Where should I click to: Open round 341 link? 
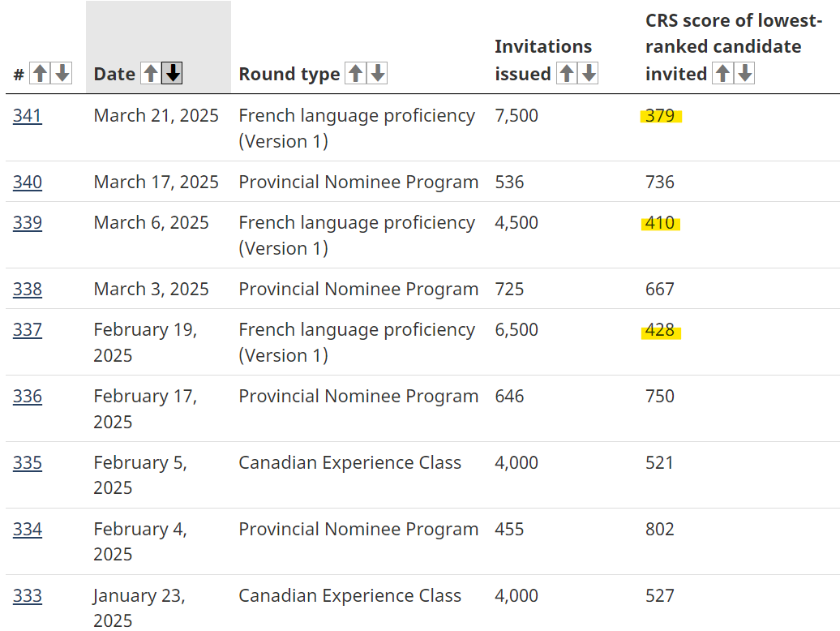pyautogui.click(x=27, y=116)
